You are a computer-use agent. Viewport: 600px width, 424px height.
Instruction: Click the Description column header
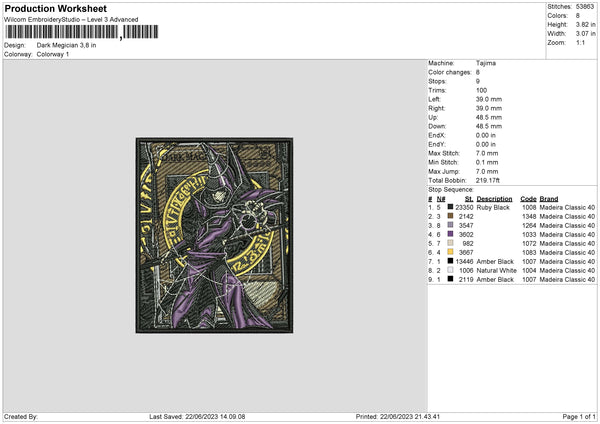pos(494,199)
